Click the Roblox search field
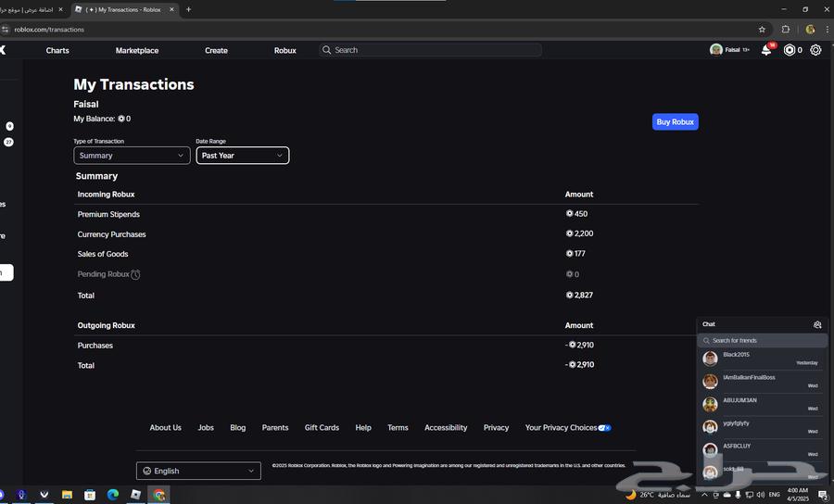 click(431, 50)
